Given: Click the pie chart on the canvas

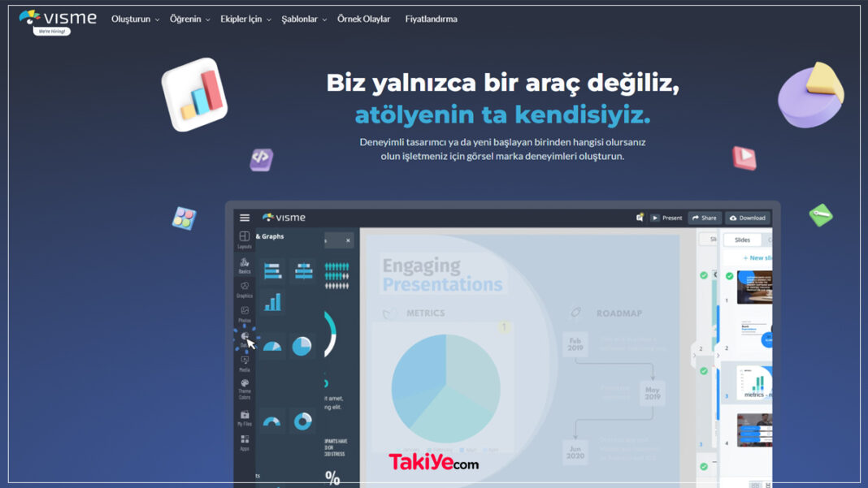Looking at the screenshot, I should point(445,388).
